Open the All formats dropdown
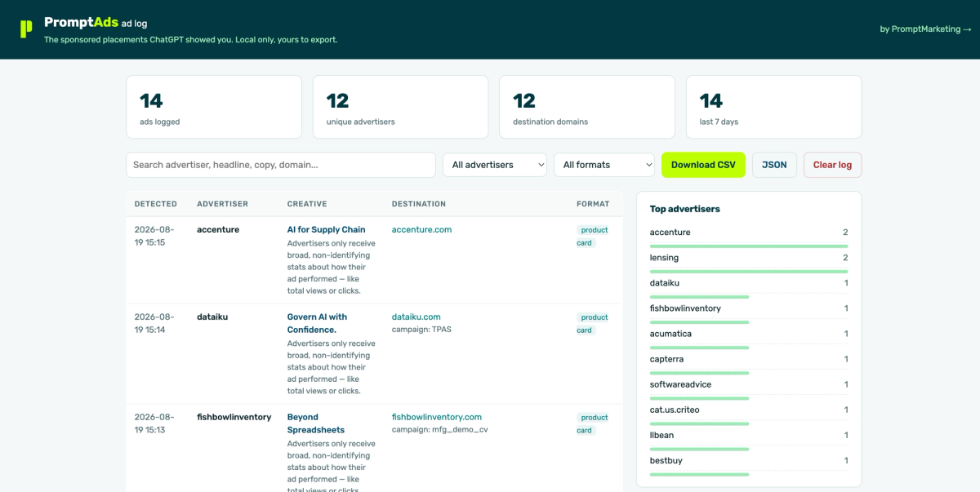The image size is (980, 492). (x=604, y=165)
